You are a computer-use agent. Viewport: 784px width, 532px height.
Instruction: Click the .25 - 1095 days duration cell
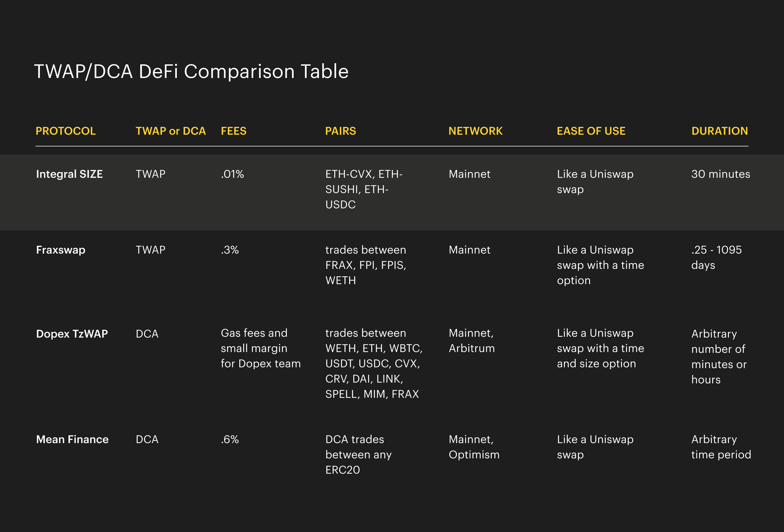pos(716,257)
